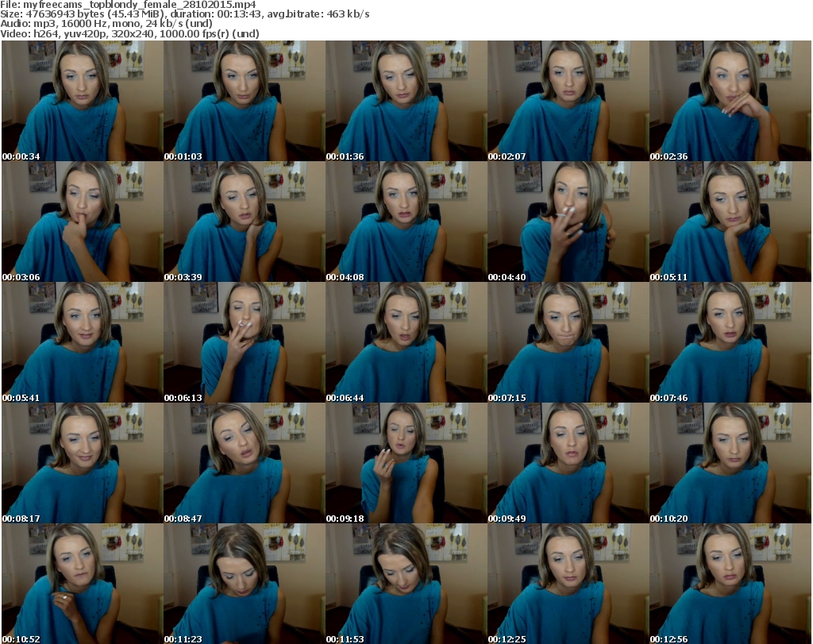View the frame stamped 00:11:23
The width and height of the screenshot is (813, 644).
245,584
